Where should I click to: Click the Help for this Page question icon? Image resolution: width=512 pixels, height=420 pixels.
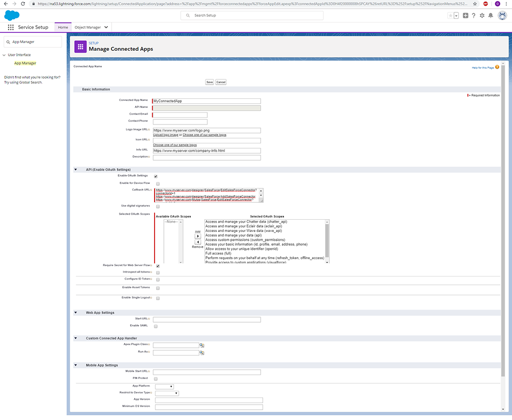tap(497, 67)
